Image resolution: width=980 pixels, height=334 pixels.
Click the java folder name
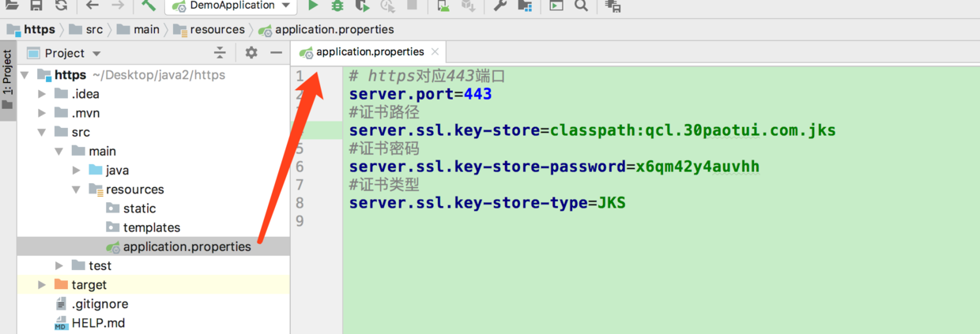coord(117,170)
